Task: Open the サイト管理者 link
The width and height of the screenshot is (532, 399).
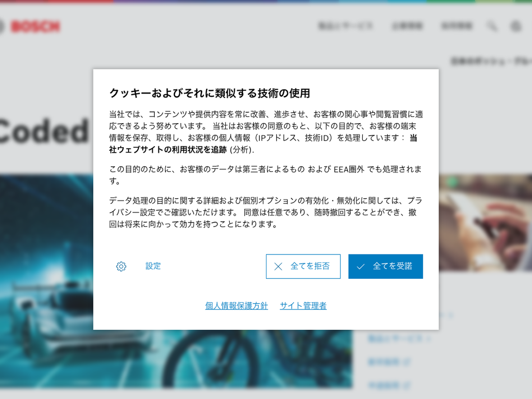Action: 303,306
